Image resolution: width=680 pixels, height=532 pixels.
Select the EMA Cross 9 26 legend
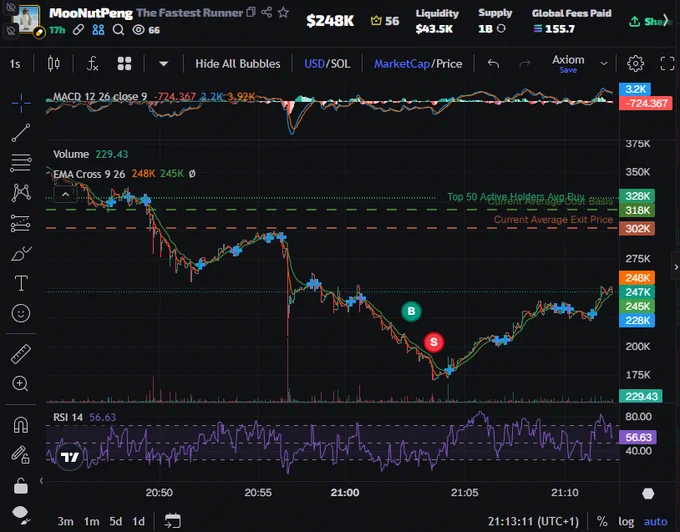pyautogui.click(x=89, y=174)
